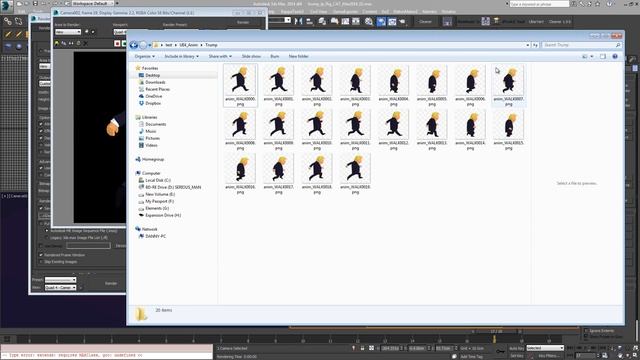Clone rendered frame window icon
The height and width of the screenshot is (360, 640).
(x=71, y=43)
